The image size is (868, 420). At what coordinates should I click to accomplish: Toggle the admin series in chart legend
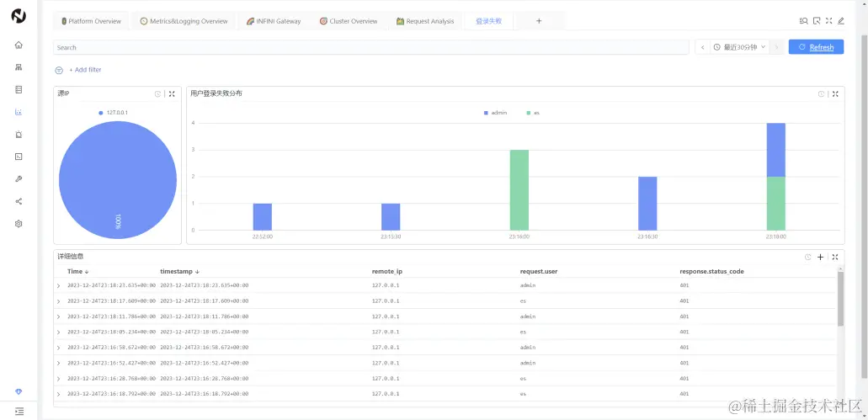pos(495,113)
